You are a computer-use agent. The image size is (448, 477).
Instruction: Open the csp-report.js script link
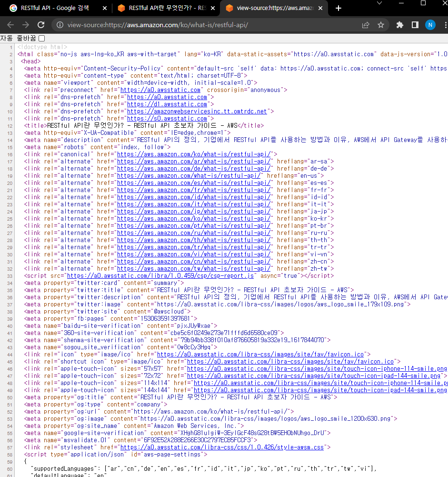[160, 276]
